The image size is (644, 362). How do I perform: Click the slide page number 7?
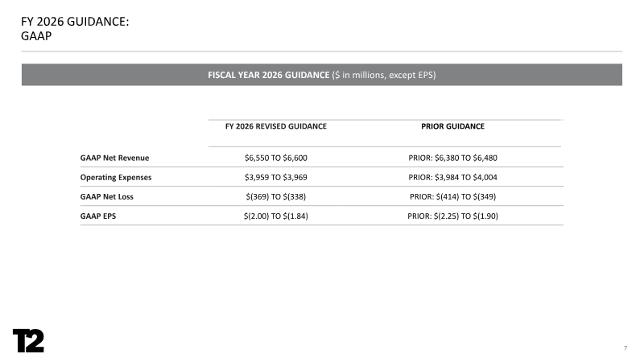[x=625, y=348]
